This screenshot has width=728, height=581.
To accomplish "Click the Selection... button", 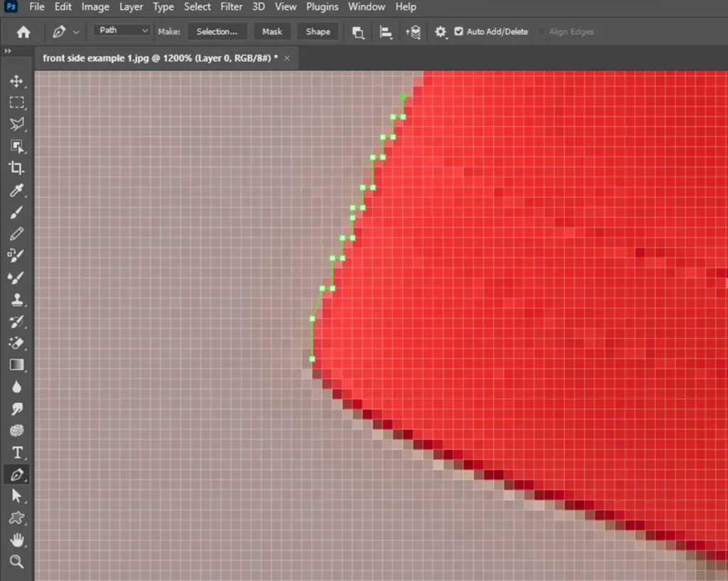I will click(217, 31).
